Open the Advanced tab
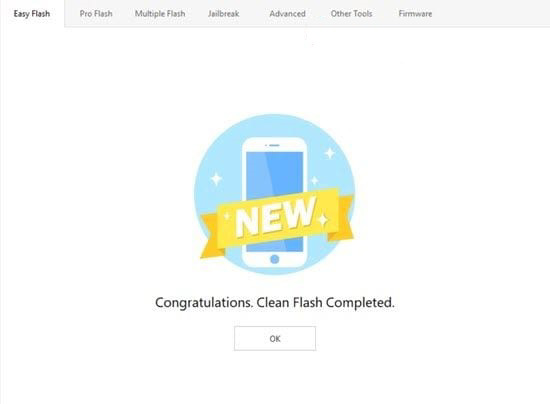This screenshot has width=550, height=404. [287, 14]
